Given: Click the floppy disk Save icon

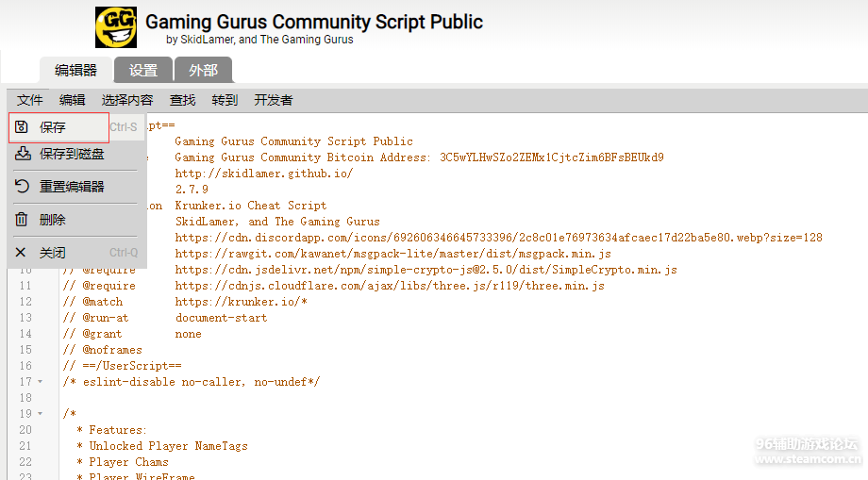Looking at the screenshot, I should pyautogui.click(x=22, y=127).
